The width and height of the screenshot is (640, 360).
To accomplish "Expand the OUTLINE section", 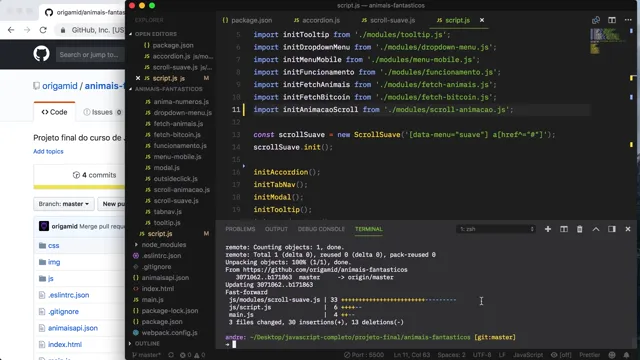I will point(147,344).
